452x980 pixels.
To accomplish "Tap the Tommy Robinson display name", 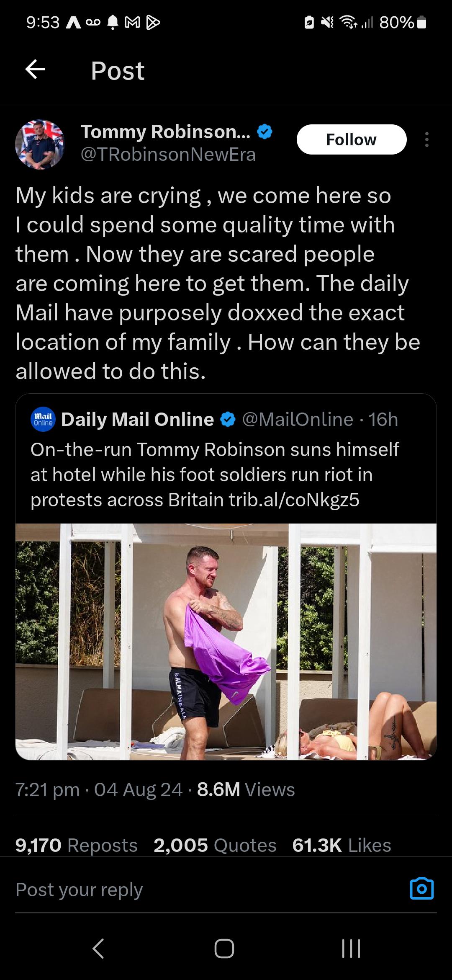I will [166, 132].
